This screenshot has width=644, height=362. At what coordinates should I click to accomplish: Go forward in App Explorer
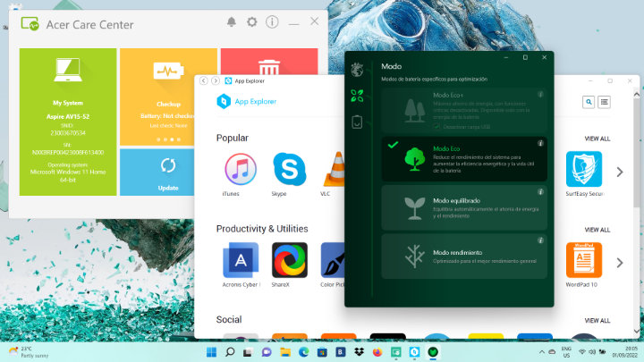click(x=216, y=80)
